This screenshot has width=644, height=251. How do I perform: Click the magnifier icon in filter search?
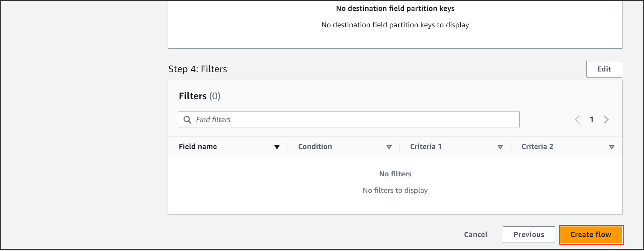(188, 120)
